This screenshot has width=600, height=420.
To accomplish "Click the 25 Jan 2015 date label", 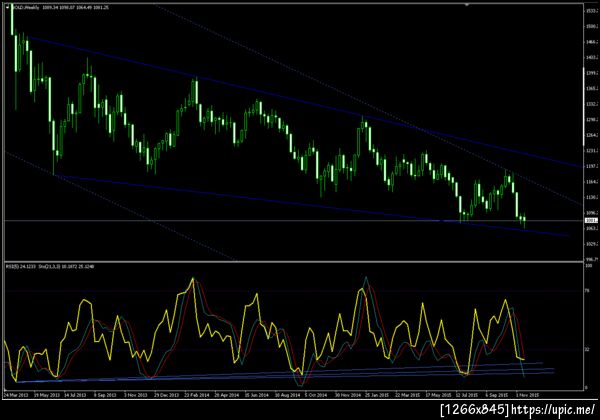I will [377, 395].
